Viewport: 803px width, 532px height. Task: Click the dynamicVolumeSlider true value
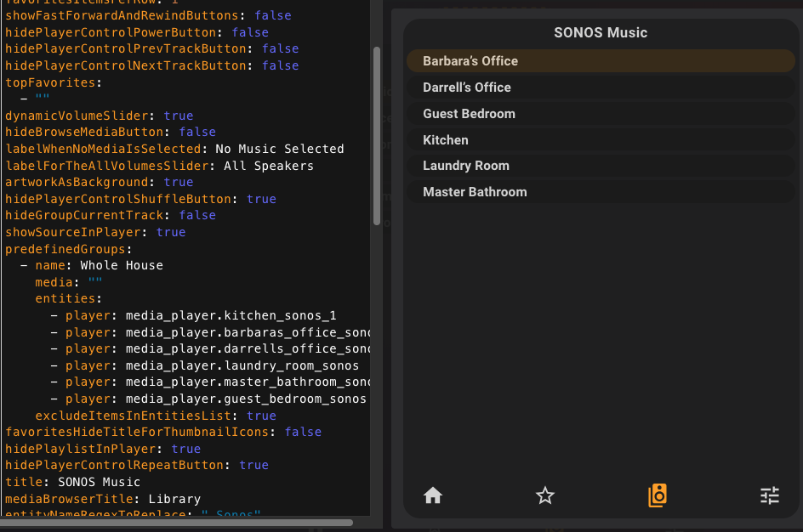click(179, 116)
